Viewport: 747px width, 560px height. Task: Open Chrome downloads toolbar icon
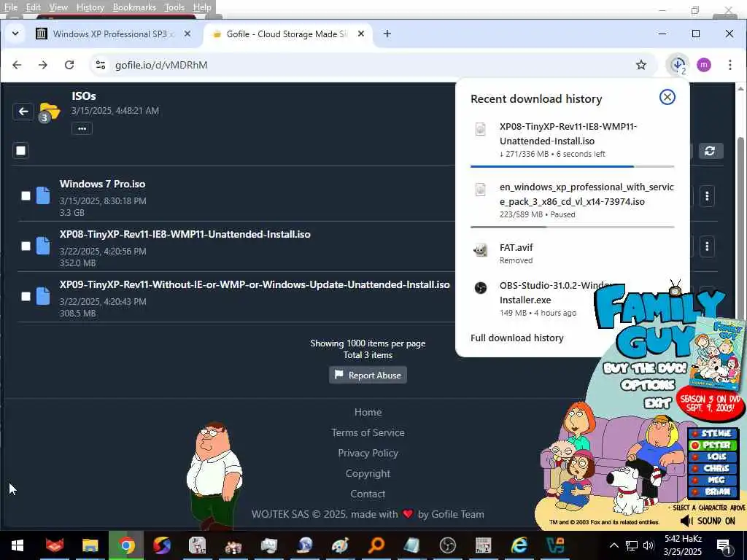click(678, 65)
